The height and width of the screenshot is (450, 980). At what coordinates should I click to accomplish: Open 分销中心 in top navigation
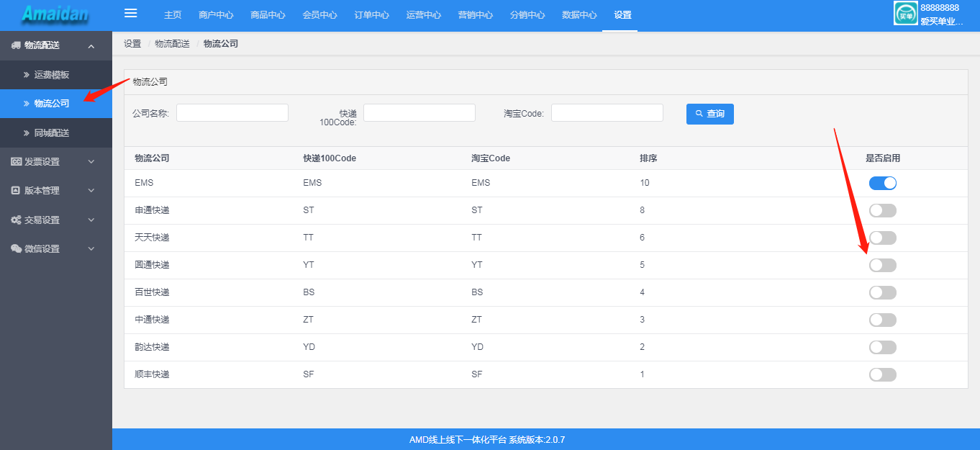[527, 15]
